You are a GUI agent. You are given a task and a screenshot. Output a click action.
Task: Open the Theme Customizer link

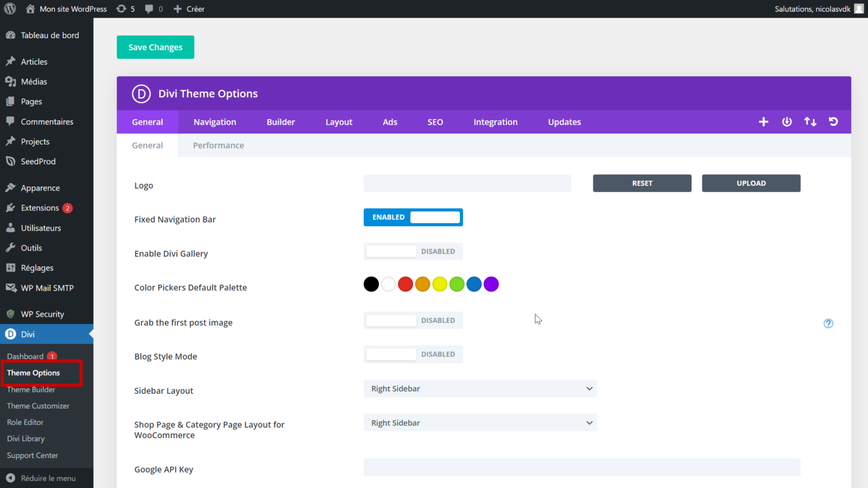click(x=38, y=406)
